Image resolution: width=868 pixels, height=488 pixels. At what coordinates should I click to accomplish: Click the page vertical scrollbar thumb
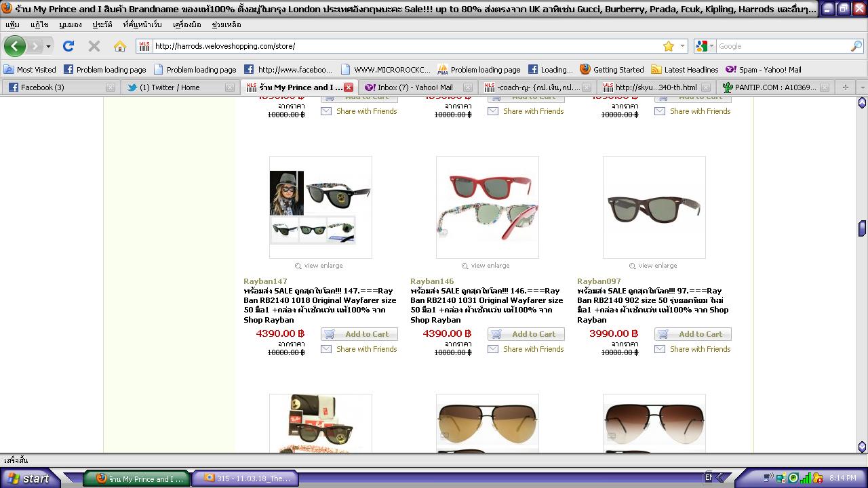click(862, 228)
